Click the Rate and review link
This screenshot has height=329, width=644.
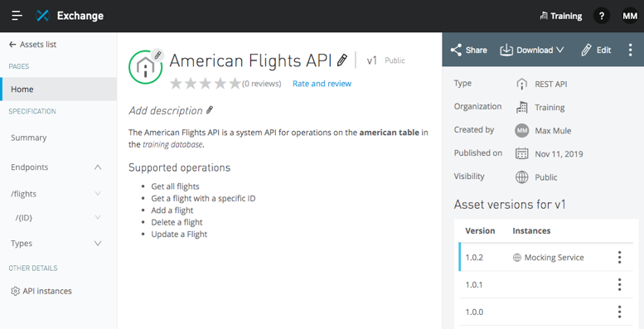[322, 84]
